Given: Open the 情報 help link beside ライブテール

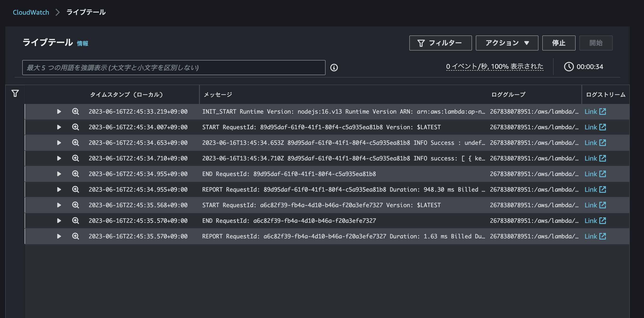Looking at the screenshot, I should 83,43.
